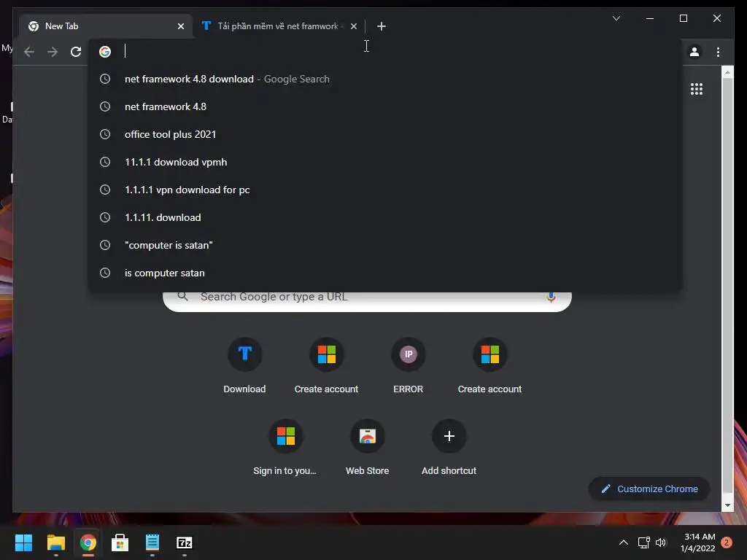Select suggestion is computer satan
747x560 pixels.
pos(385,273)
